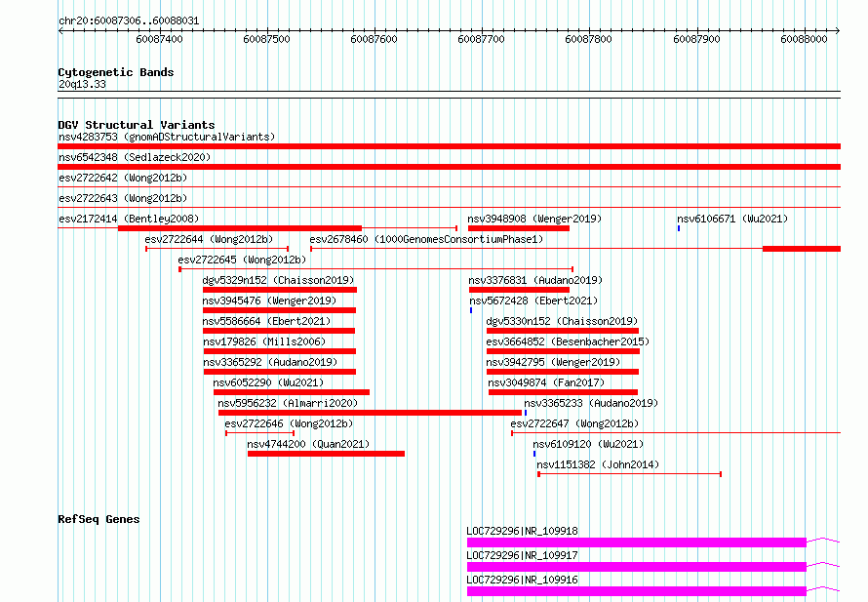Viewport: 868px width, 602px height.
Task: Click the chr20:60087306..60088031 coordinates text
Action: 129,20
